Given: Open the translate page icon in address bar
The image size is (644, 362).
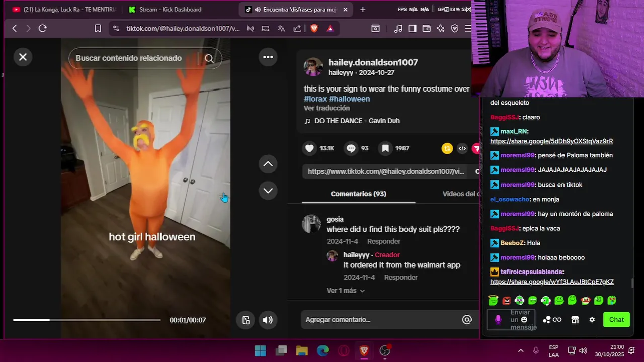Looking at the screenshot, I should click(281, 29).
